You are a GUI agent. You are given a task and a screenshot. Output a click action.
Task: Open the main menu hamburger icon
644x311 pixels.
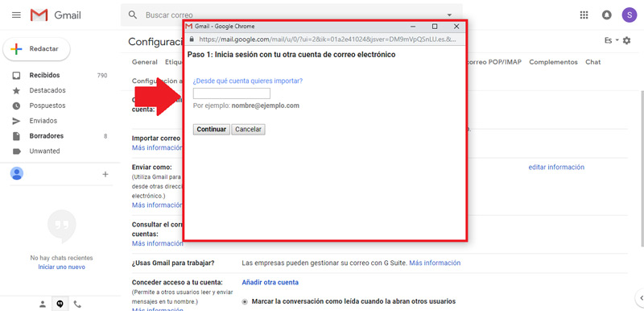pyautogui.click(x=16, y=15)
